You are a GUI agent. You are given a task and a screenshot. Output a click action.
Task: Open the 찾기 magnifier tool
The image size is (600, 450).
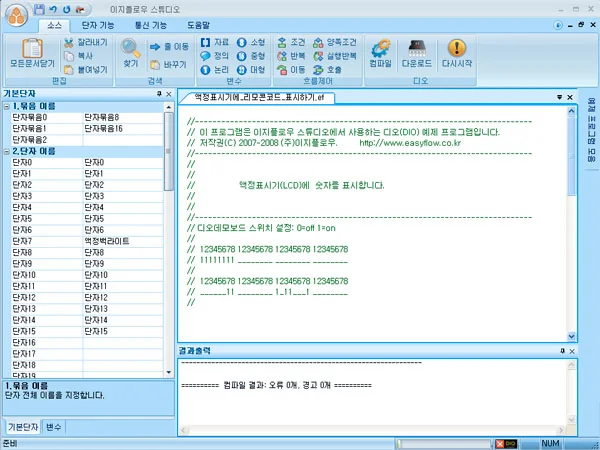tap(131, 49)
